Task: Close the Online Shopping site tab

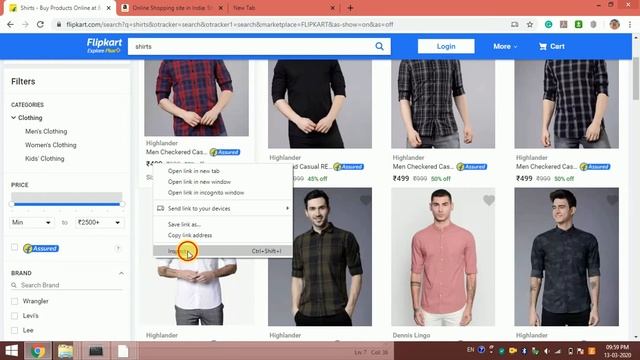Action: click(220, 8)
